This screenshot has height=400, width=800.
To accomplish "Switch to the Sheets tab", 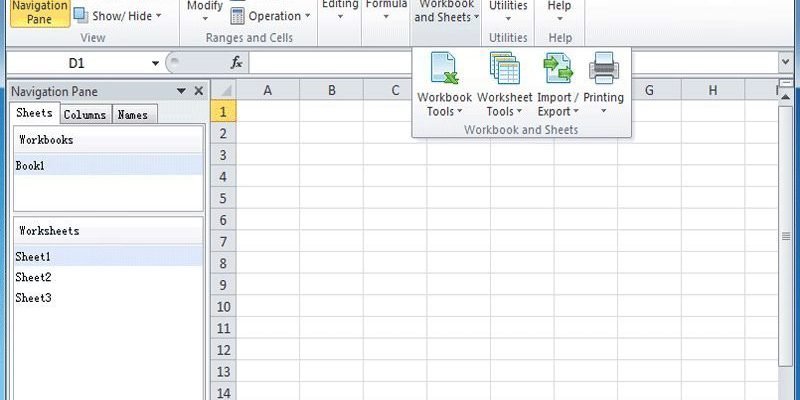I will point(34,113).
